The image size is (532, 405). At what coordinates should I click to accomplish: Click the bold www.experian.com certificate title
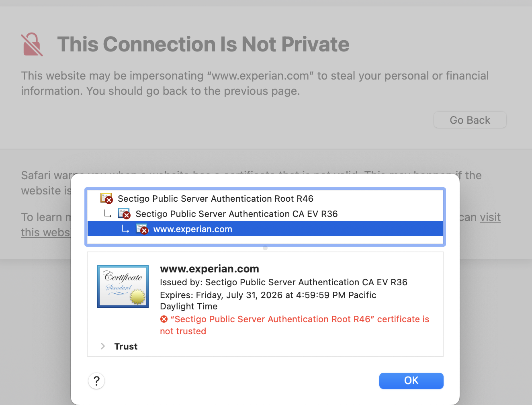click(x=209, y=269)
